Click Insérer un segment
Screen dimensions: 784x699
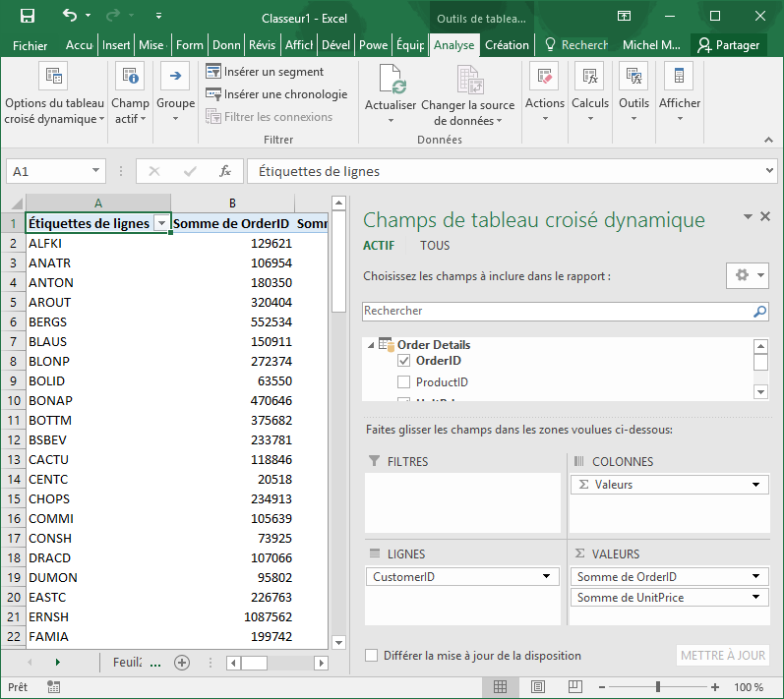264,72
